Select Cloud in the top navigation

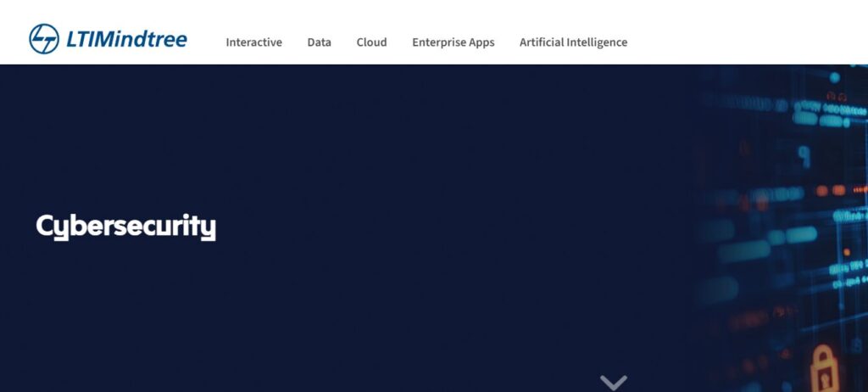371,42
